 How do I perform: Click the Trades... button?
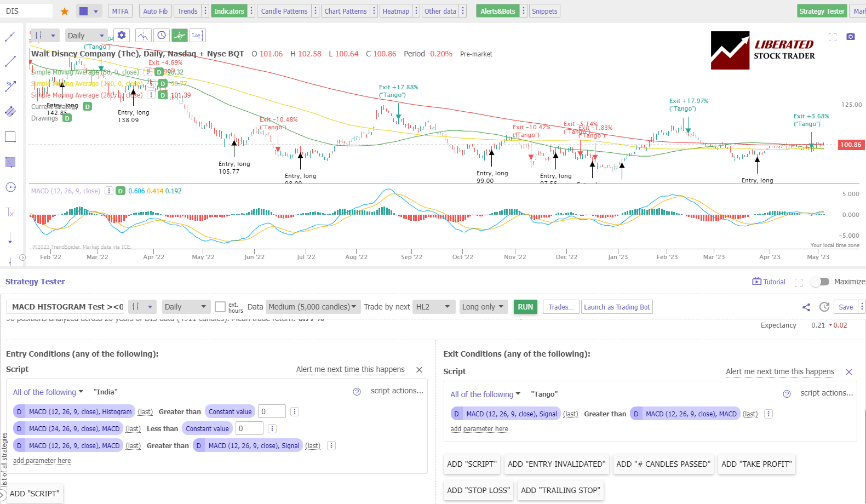(561, 307)
